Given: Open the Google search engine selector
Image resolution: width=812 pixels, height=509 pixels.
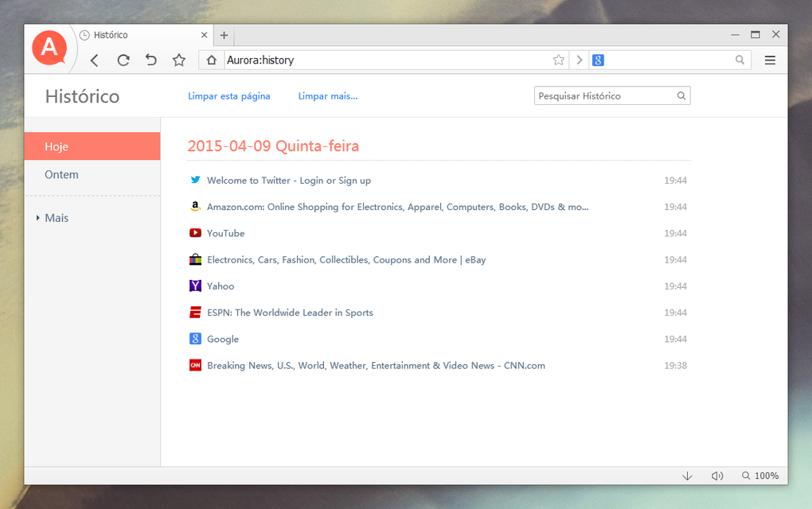Looking at the screenshot, I should 598,60.
